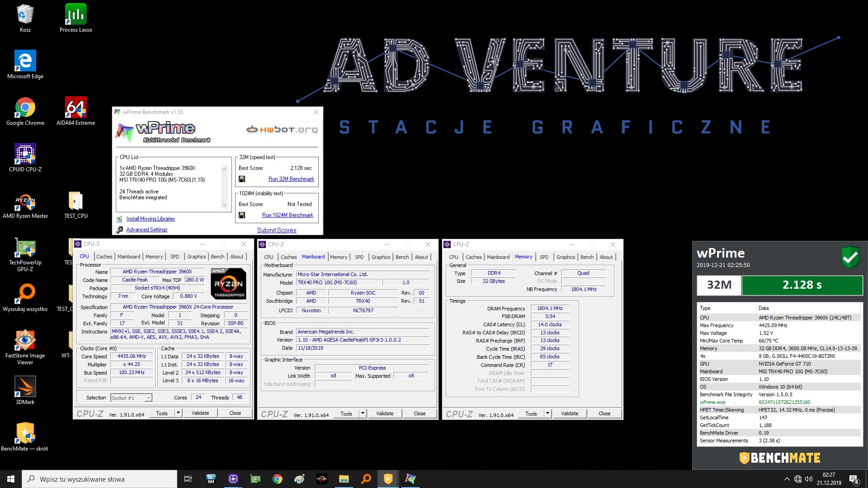Click Validate in Memory CPU-Z window

[570, 413]
